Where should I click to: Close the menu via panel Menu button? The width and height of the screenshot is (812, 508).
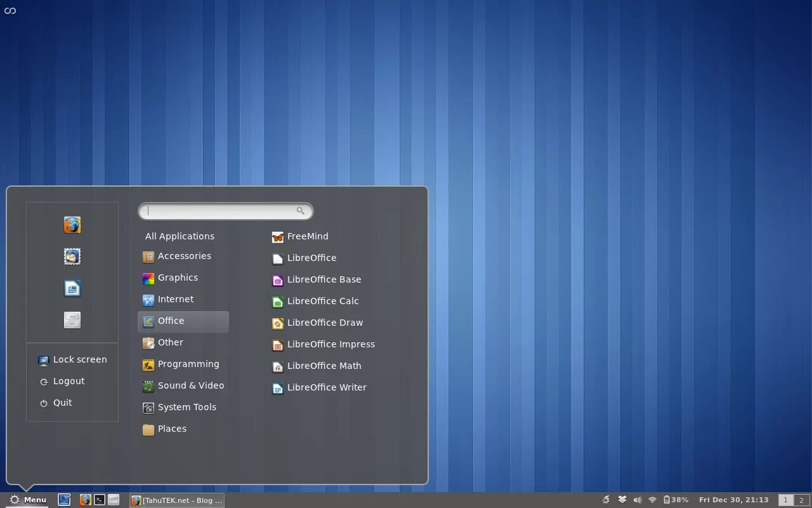tap(27, 500)
